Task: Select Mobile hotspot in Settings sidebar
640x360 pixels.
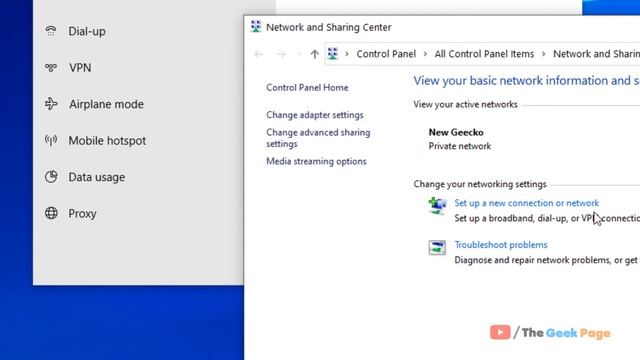Action: (107, 140)
